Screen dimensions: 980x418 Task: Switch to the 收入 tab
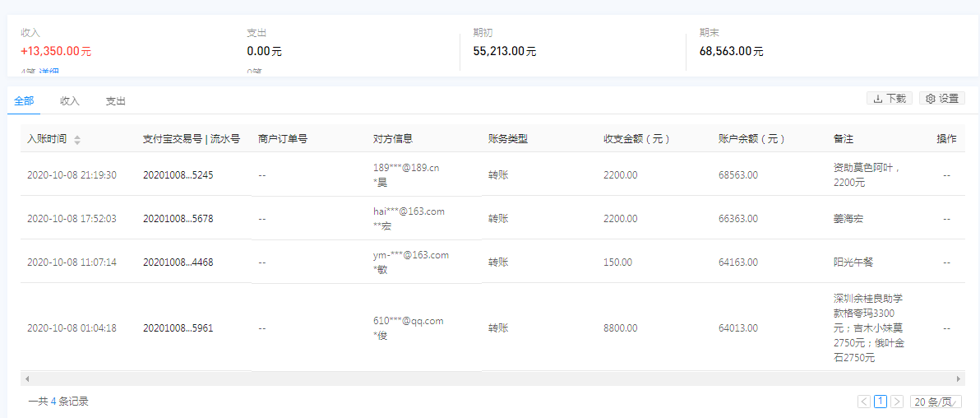(70, 101)
